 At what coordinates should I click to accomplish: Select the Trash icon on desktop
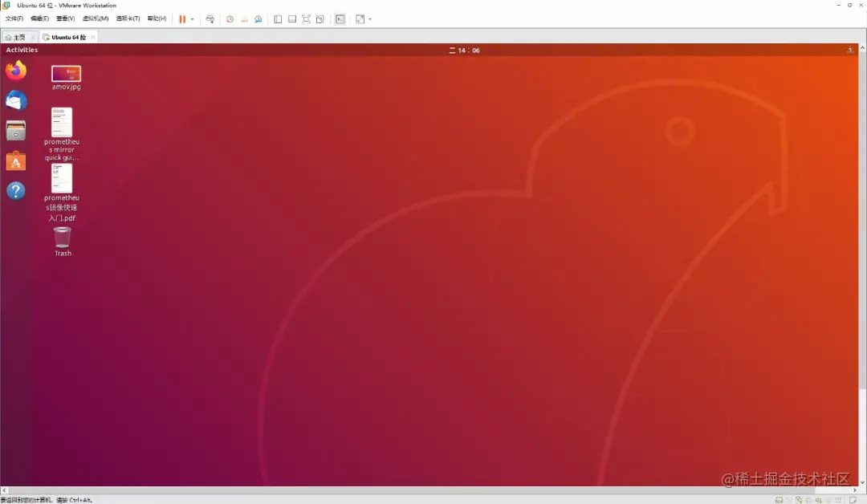(63, 242)
